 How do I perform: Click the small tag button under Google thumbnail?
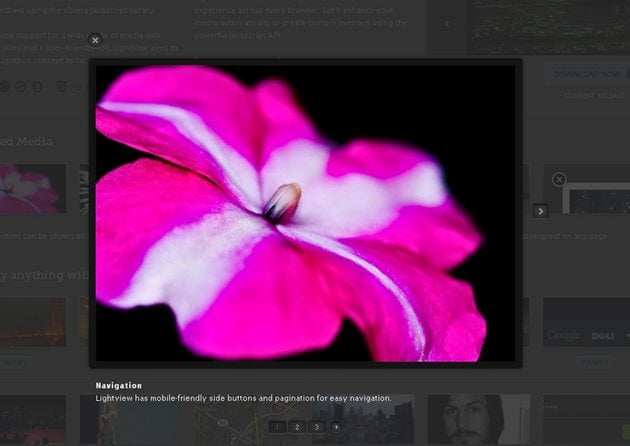point(592,363)
